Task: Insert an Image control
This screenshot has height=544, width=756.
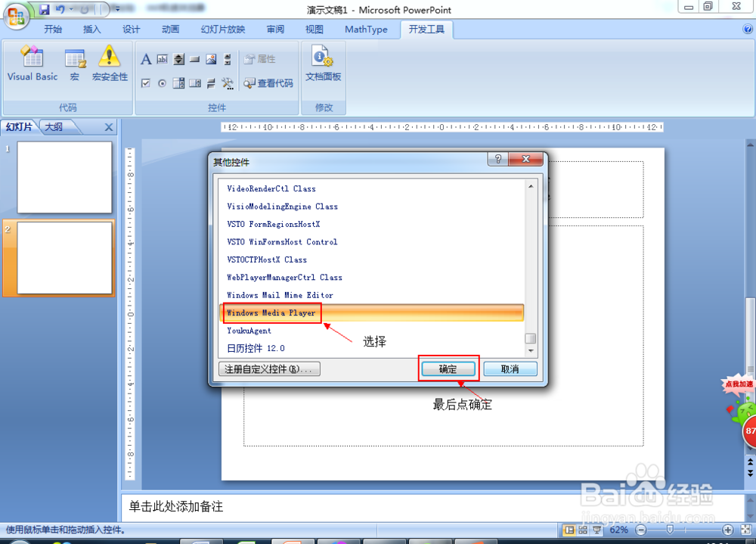Action: (211, 59)
